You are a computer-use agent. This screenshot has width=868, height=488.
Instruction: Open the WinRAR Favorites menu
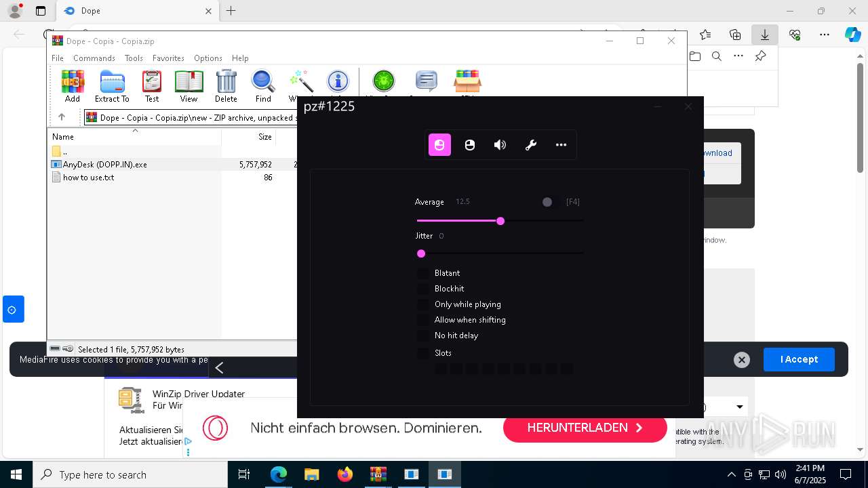[x=168, y=58]
